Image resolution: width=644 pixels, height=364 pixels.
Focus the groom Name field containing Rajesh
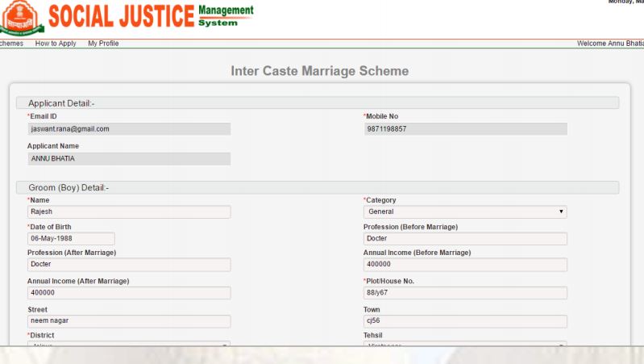[129, 212]
